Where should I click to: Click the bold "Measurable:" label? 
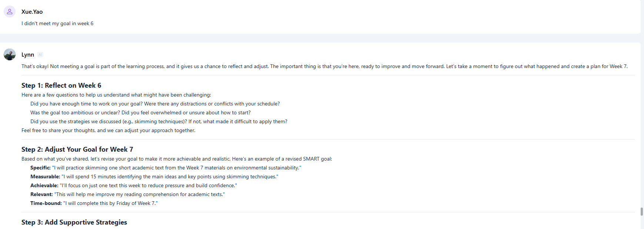(x=45, y=177)
